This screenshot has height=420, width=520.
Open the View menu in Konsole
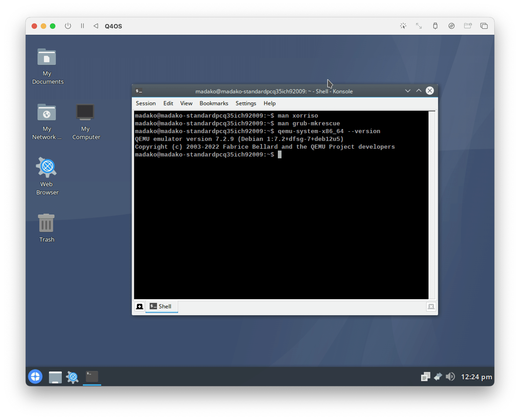[x=186, y=103]
